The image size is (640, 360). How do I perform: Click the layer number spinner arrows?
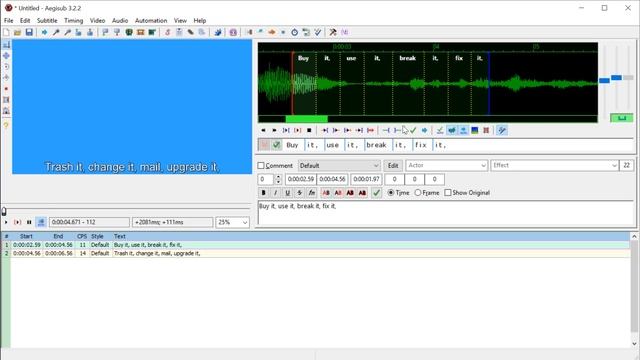[278, 179]
